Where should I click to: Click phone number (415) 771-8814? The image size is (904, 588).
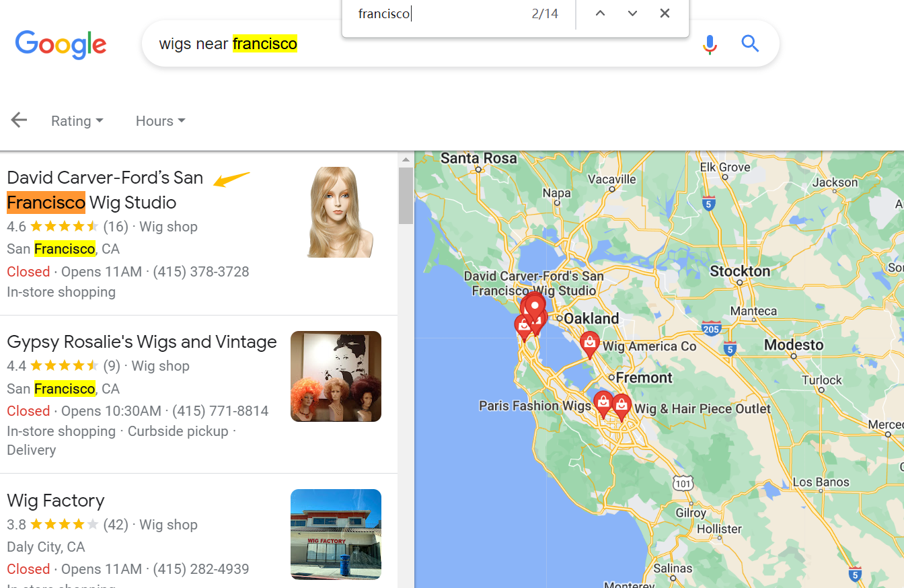221,411
